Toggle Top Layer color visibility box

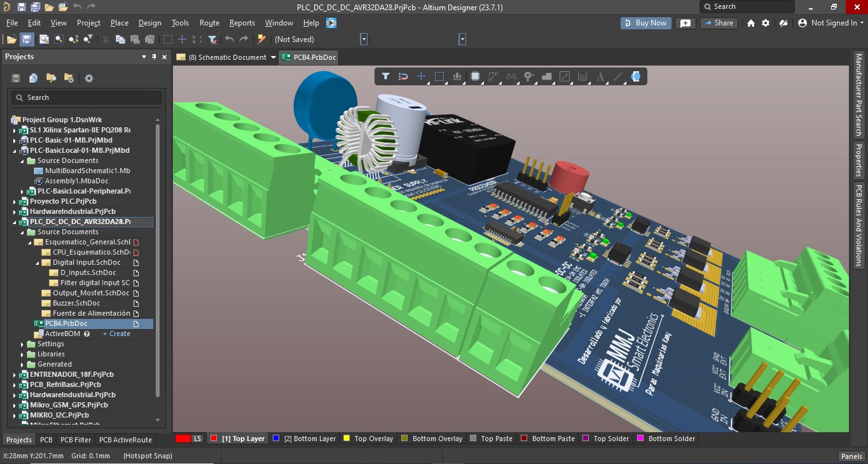click(214, 439)
